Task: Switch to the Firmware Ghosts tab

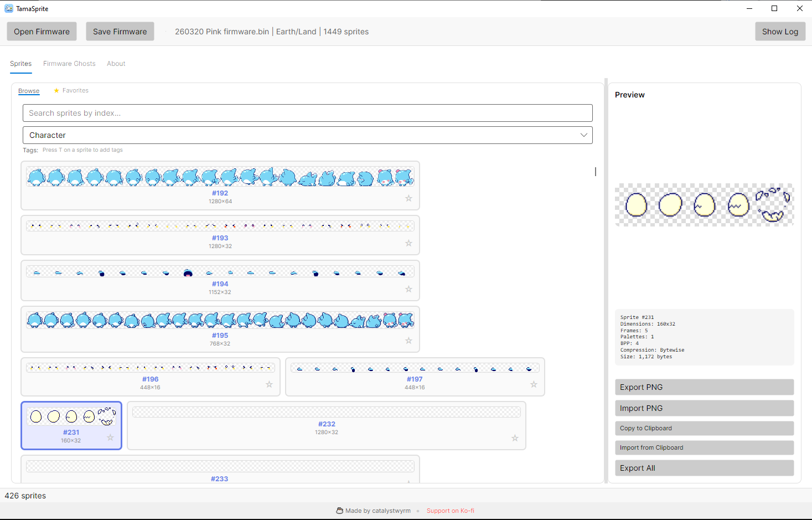Action: tap(69, 63)
